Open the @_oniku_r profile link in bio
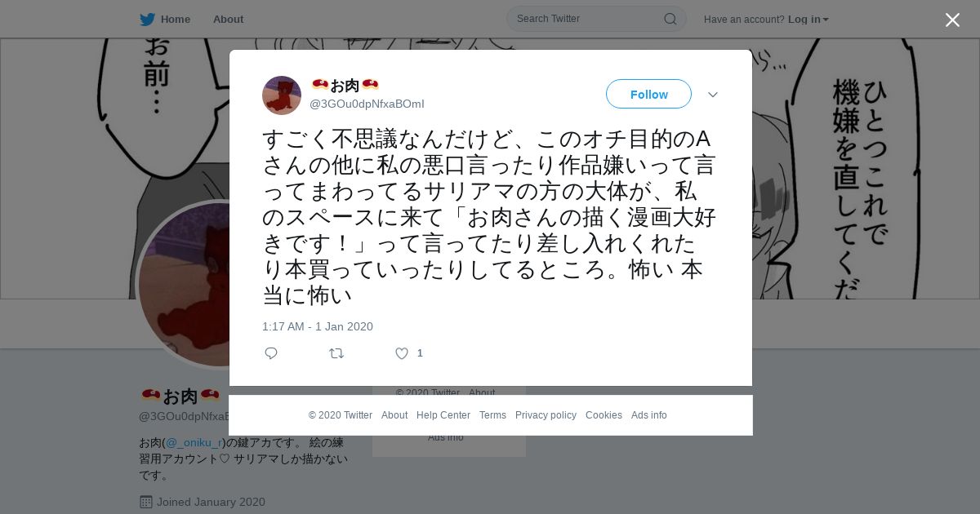This screenshot has height=514, width=980. tap(194, 442)
